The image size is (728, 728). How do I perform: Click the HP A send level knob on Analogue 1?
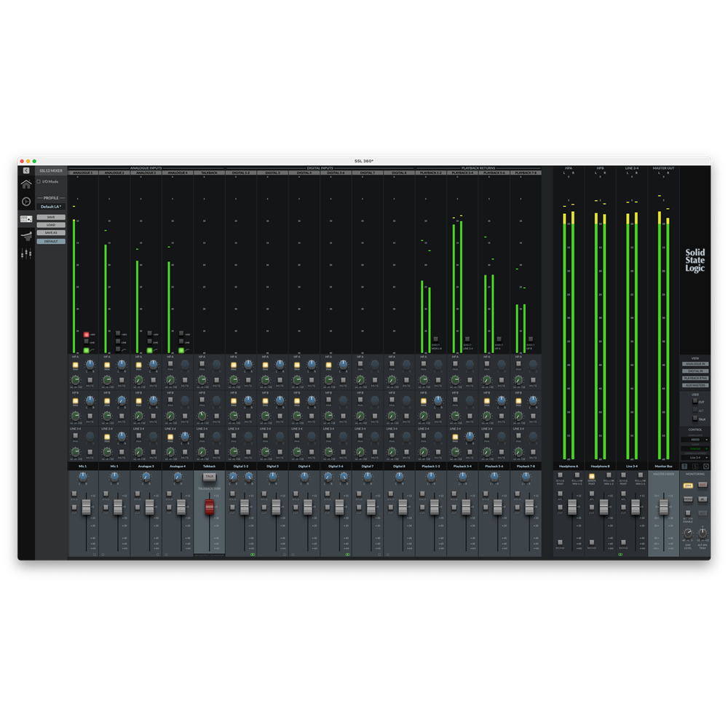pos(75,380)
